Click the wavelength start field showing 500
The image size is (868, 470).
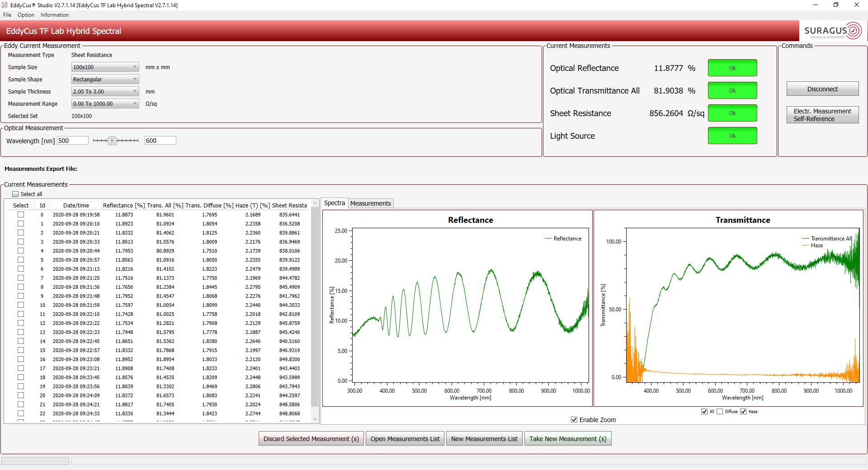[x=72, y=141]
